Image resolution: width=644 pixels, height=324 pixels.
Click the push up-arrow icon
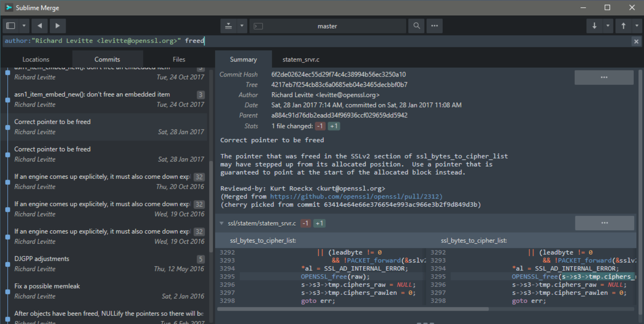[623, 26]
